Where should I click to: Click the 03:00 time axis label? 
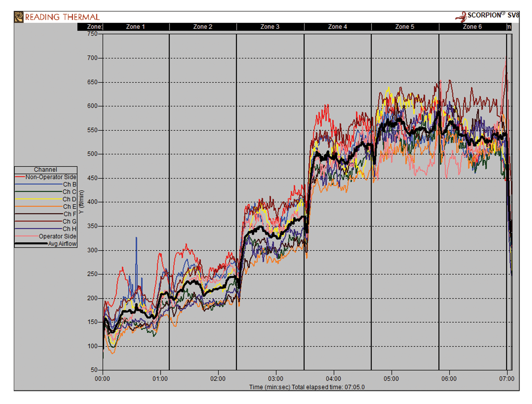click(x=276, y=379)
